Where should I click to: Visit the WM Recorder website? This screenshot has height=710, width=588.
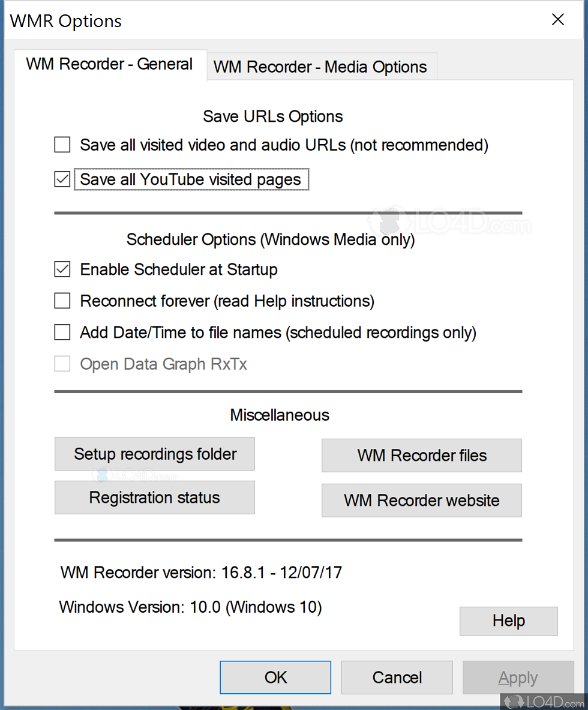[422, 501]
